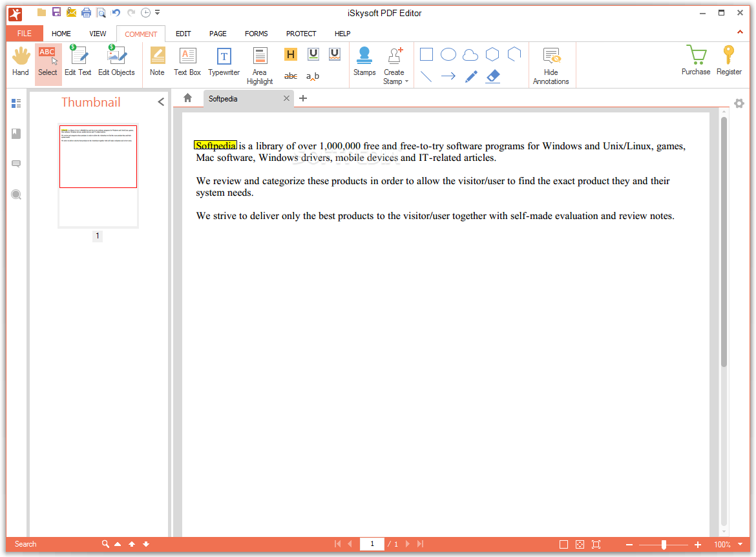Close the Softpedia document tab
The width and height of the screenshot is (756, 557).
coord(286,98)
